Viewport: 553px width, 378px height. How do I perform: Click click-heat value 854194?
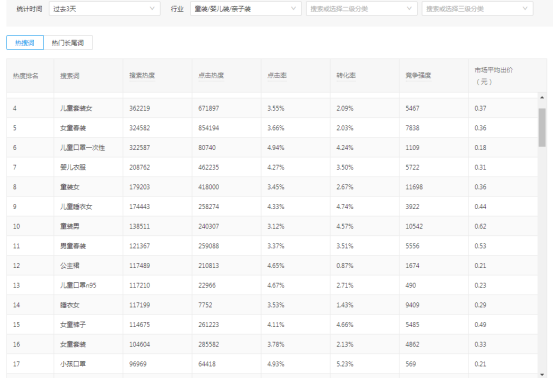[x=209, y=128]
